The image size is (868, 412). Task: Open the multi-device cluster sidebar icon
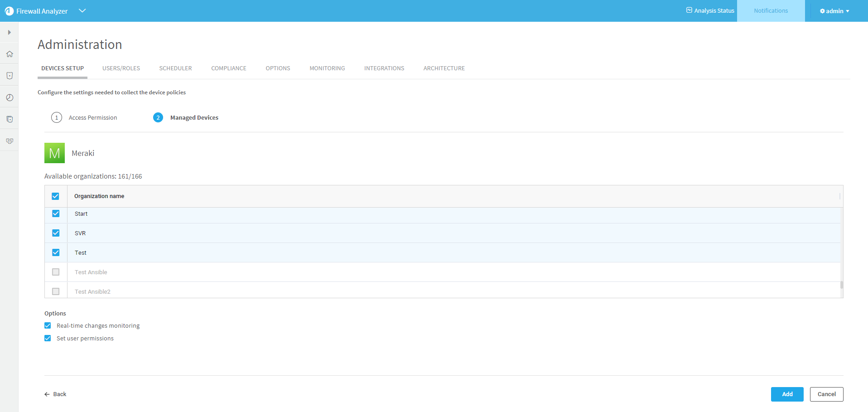[10, 141]
